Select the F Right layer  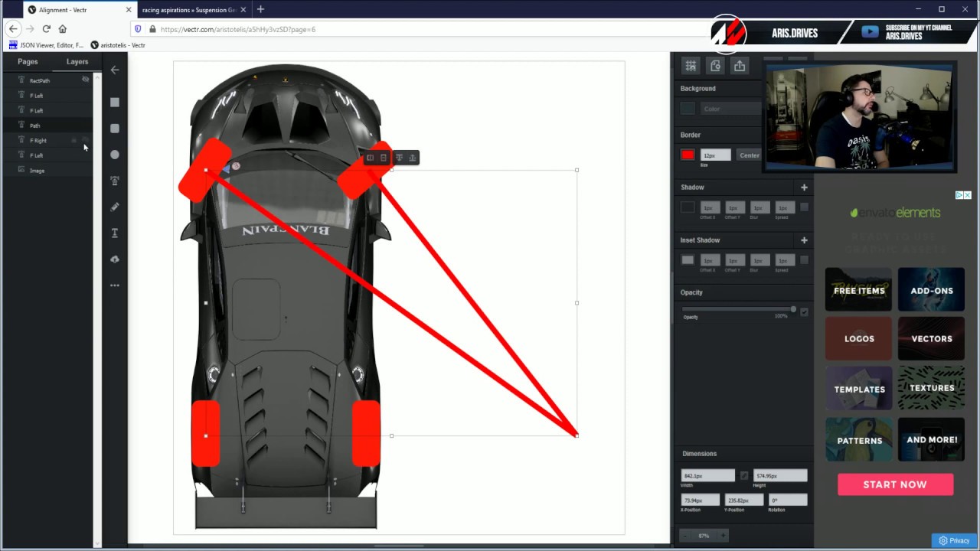[x=46, y=140]
